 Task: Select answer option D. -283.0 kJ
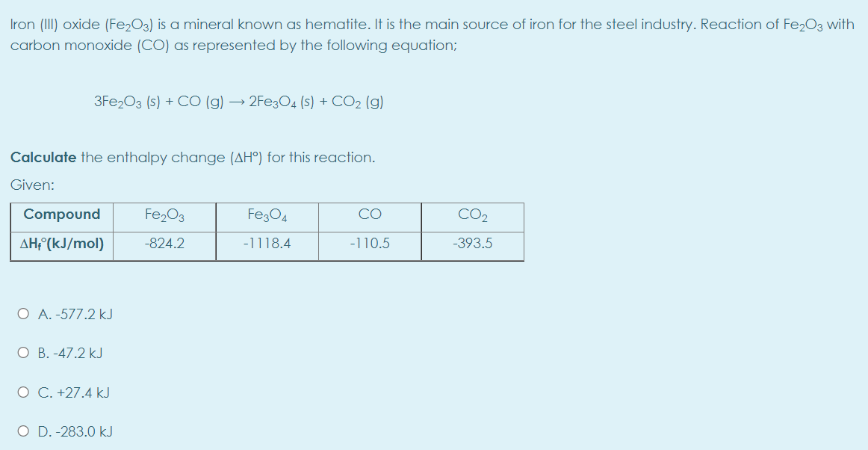coord(22,430)
